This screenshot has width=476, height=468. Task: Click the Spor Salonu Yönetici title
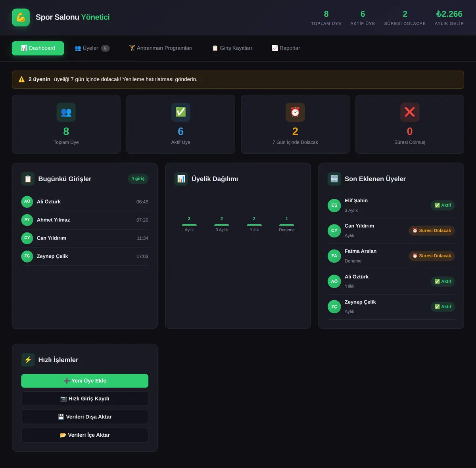pyautogui.click(x=73, y=17)
